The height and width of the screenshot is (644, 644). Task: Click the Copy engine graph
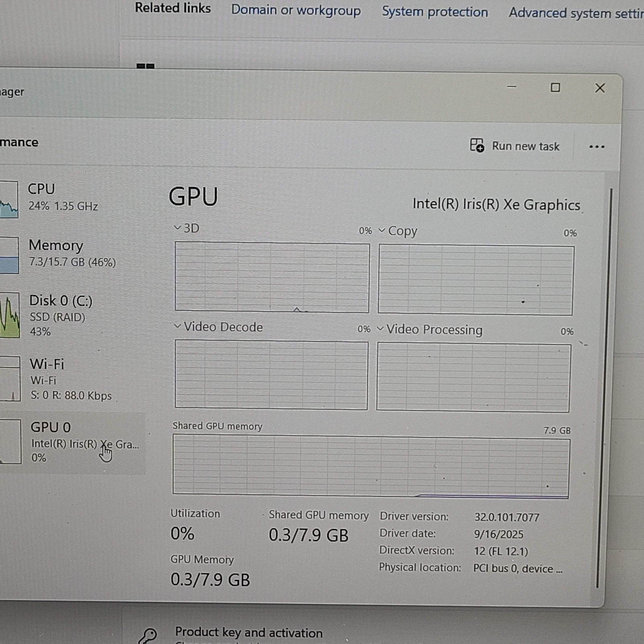click(476, 280)
